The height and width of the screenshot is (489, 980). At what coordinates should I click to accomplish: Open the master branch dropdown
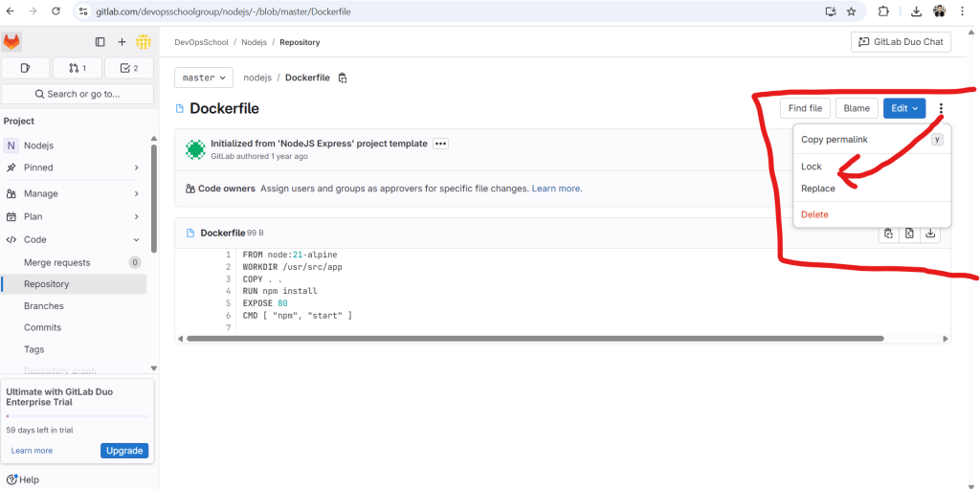point(204,78)
